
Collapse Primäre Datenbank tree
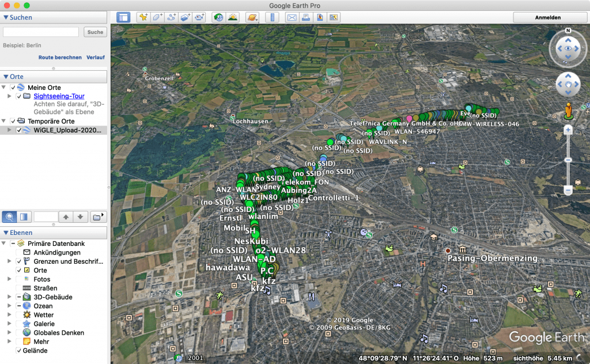(4, 243)
